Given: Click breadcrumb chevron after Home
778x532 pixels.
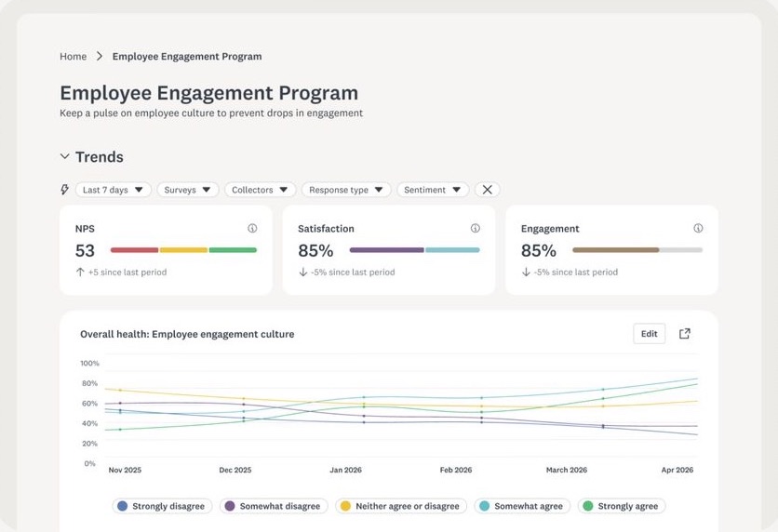Looking at the screenshot, I should 100,56.
